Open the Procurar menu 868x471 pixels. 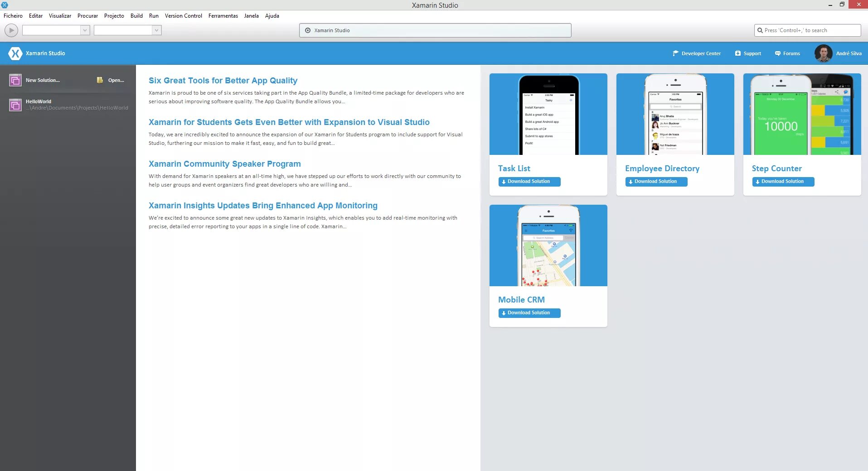click(x=87, y=16)
